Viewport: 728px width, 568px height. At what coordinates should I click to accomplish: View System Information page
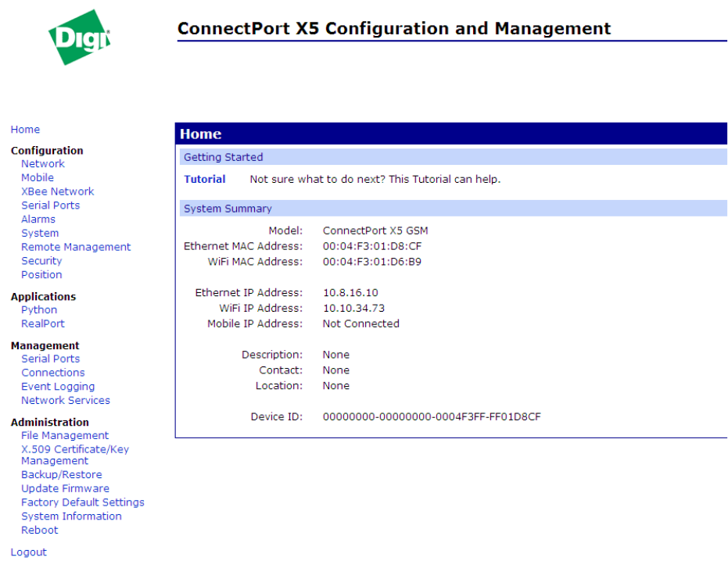71,517
